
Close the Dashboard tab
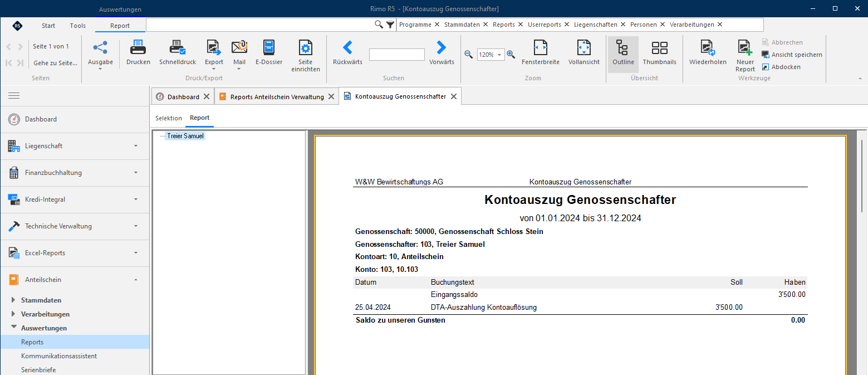pyautogui.click(x=207, y=96)
